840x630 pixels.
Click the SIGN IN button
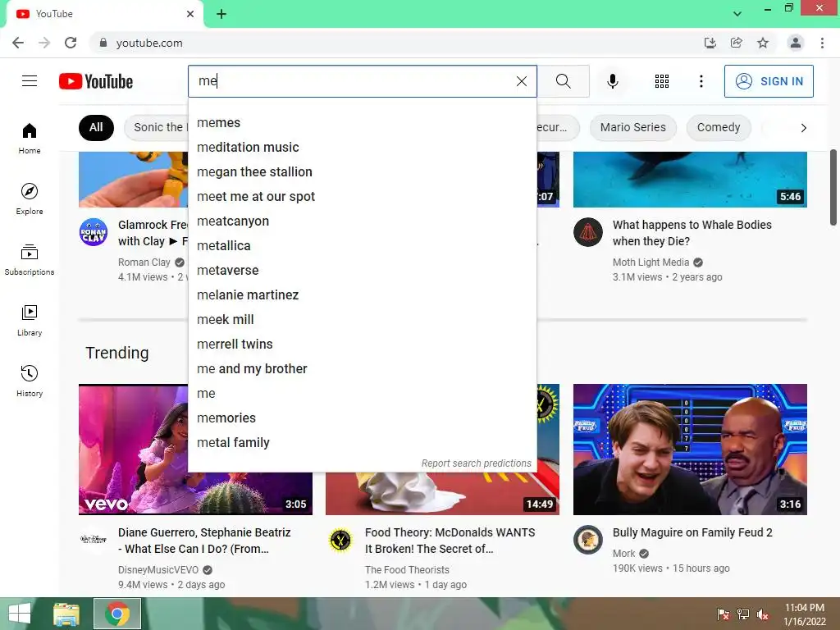click(x=769, y=81)
